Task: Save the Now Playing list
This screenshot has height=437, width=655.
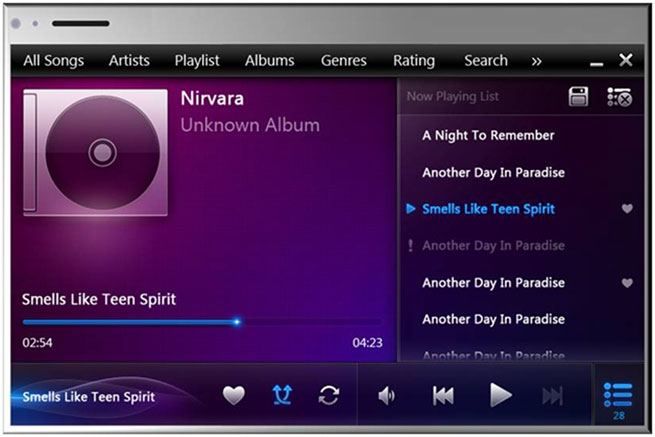Action: [578, 97]
